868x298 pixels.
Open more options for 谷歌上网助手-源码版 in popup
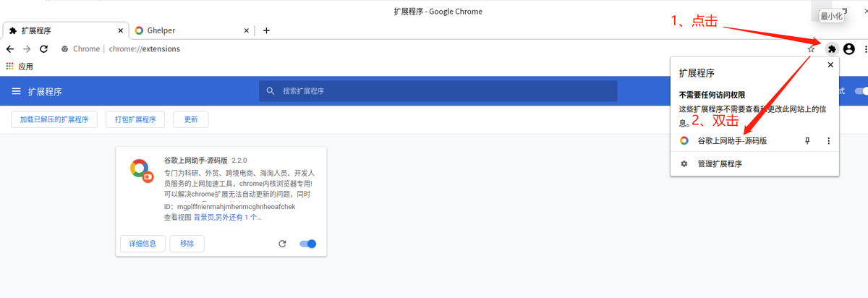[829, 141]
